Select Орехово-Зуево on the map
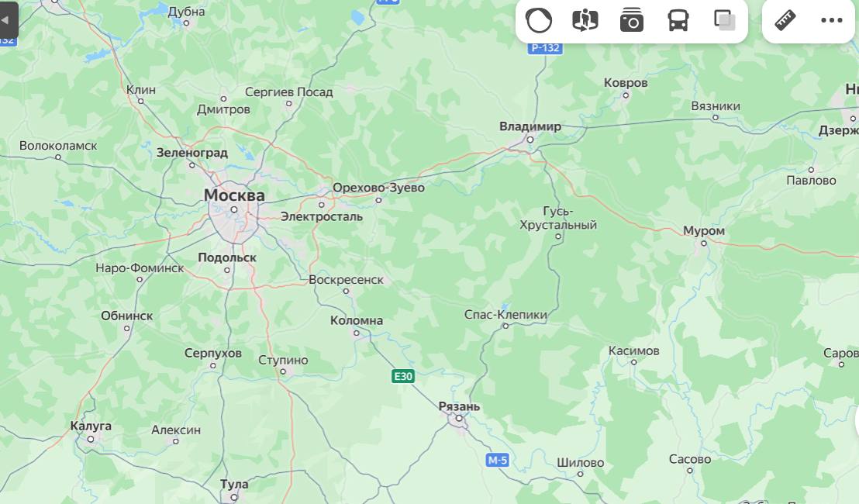Screen dimensions: 859x504 point(378,188)
